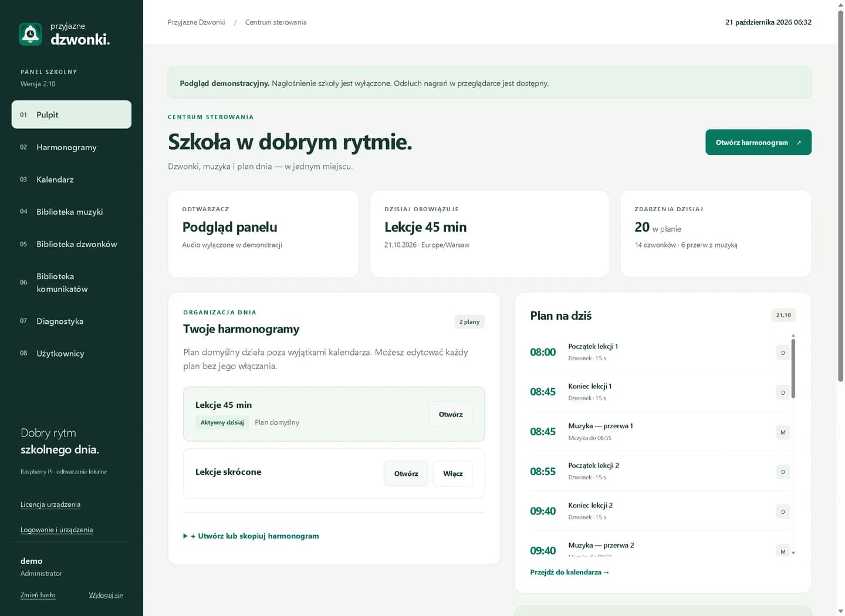The image size is (845, 616).
Task: Click the down arrow of the plan list scrollbar
Action: pyautogui.click(x=793, y=553)
